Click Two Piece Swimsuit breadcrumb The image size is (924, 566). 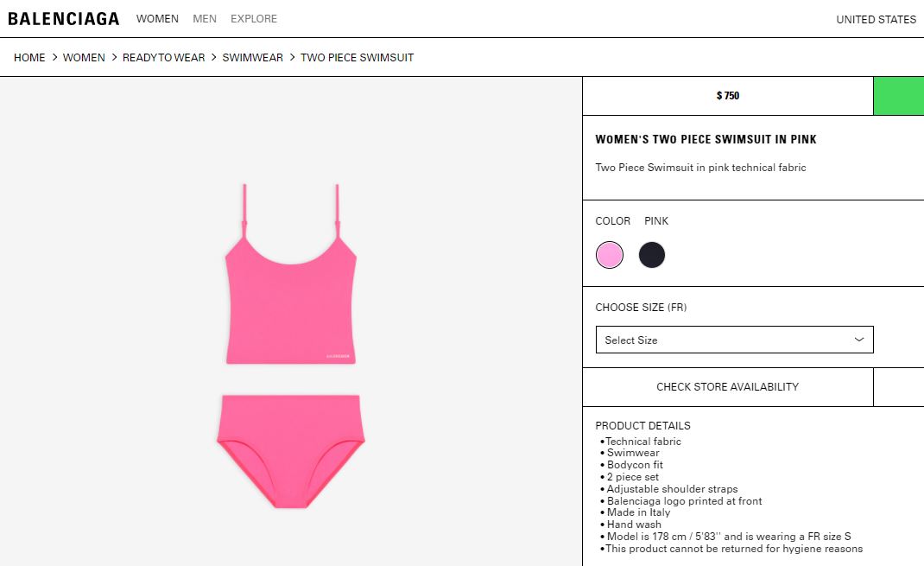[358, 57]
